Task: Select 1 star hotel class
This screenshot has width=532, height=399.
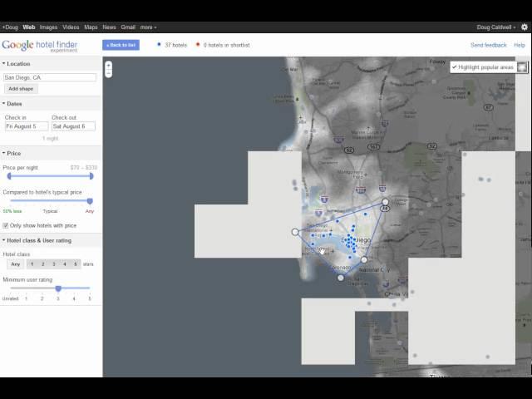Action: pyautogui.click(x=32, y=264)
